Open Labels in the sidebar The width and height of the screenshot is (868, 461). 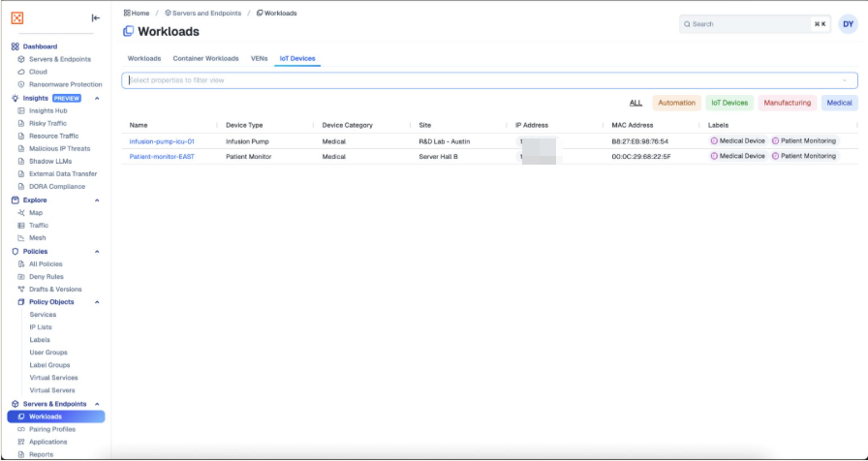tap(40, 340)
